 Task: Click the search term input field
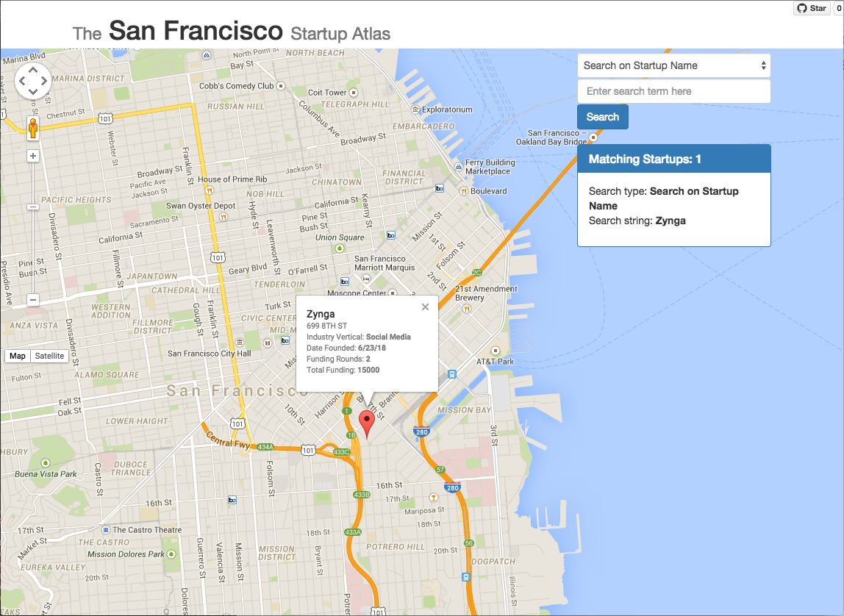673,91
